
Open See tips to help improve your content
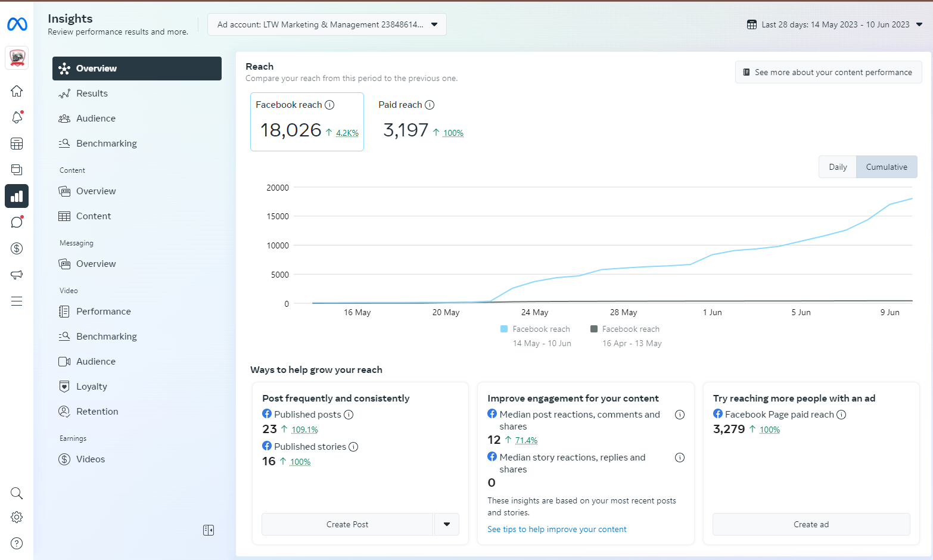point(557,529)
